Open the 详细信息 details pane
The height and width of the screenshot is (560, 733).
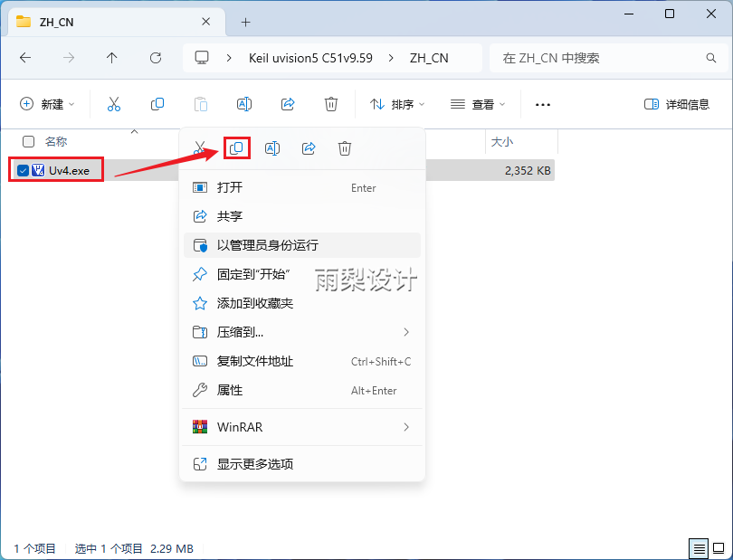676,104
